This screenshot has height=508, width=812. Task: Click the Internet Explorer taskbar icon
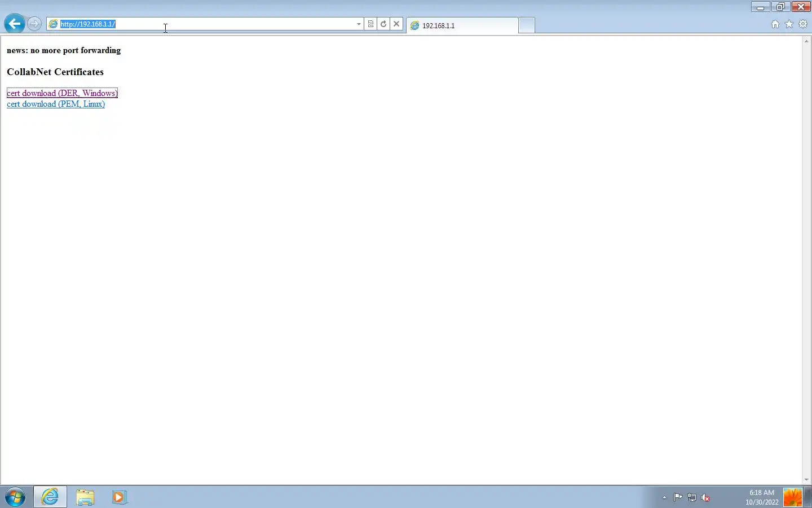pos(50,497)
